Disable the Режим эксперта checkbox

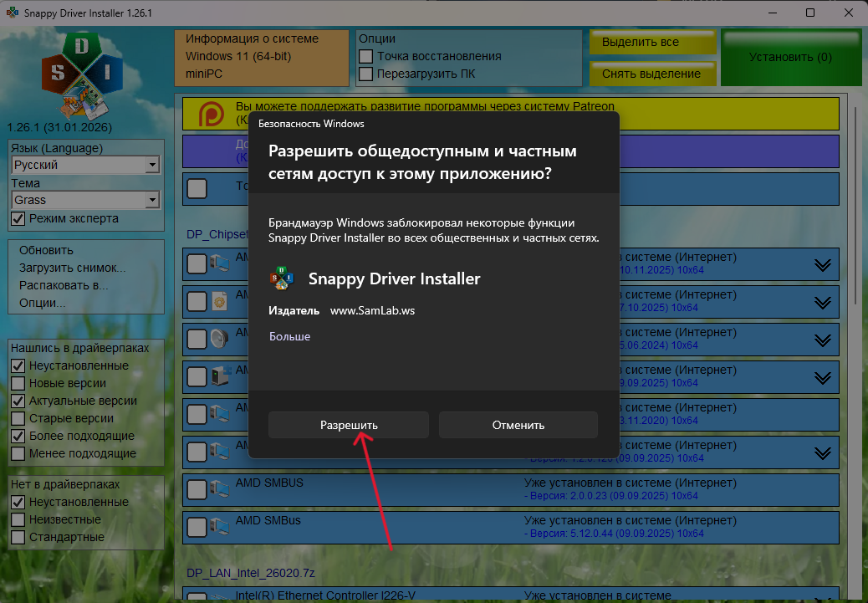click(x=18, y=218)
